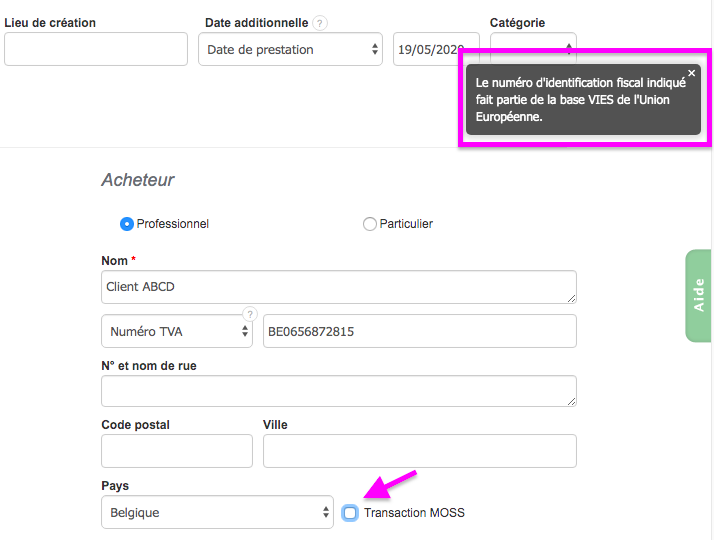Enable the Transaction MOSS checkbox

350,513
